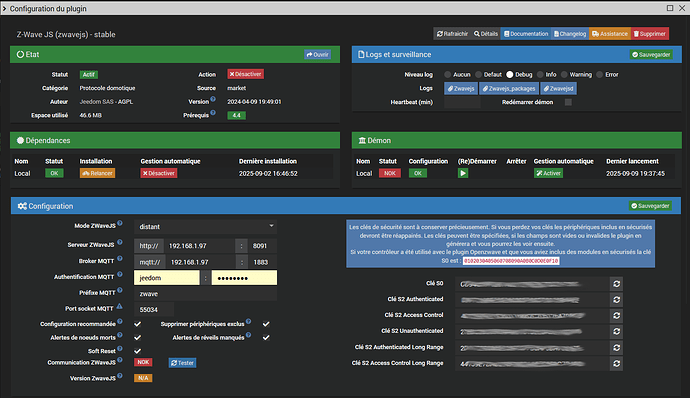Relancer the dependencies installation
Screen dimensions: 690x398
coord(97,173)
